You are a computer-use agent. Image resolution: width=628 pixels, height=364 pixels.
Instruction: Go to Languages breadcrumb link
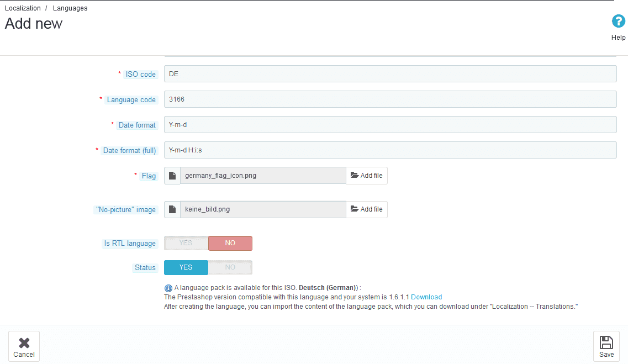coord(70,8)
